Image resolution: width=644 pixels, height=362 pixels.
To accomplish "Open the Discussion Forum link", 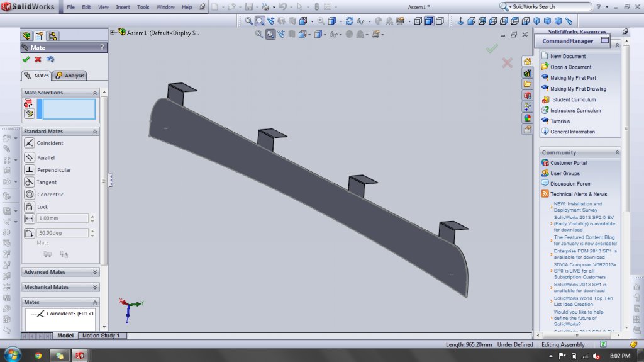I will point(571,184).
